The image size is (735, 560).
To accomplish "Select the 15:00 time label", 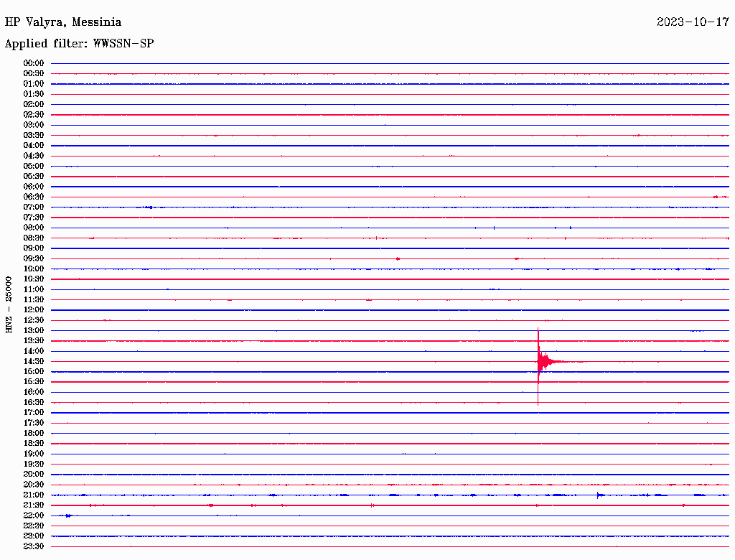I will click(x=34, y=371).
